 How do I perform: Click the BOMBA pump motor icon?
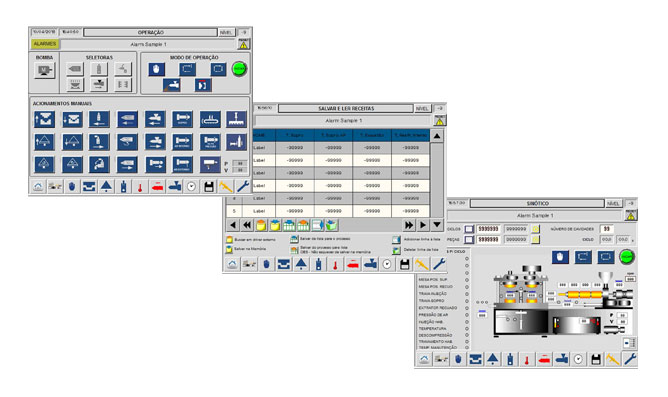click(x=44, y=70)
